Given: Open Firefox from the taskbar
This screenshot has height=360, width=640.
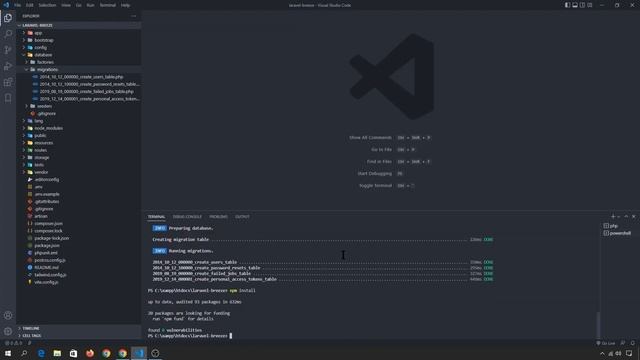Looking at the screenshot, I should click(x=90, y=353).
